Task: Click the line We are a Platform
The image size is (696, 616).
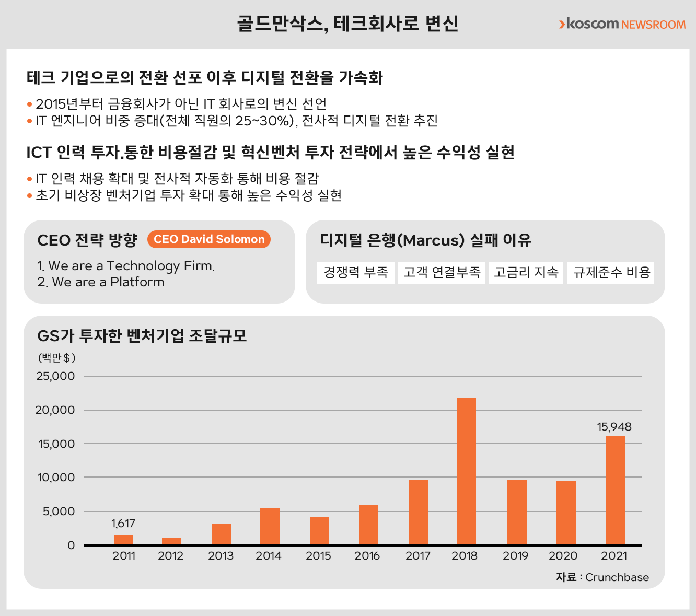Action: coord(101,282)
